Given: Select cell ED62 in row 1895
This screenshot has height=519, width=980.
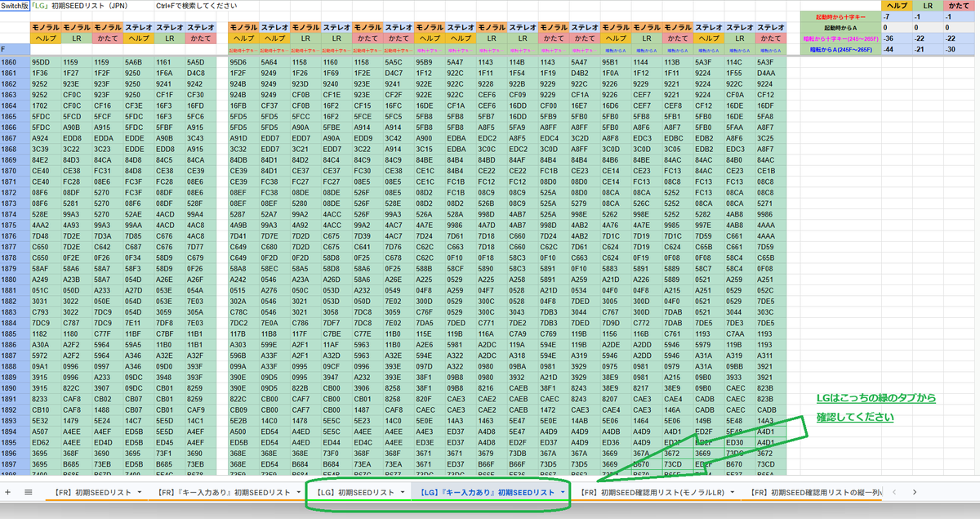Looking at the screenshot, I should pyautogui.click(x=46, y=442).
